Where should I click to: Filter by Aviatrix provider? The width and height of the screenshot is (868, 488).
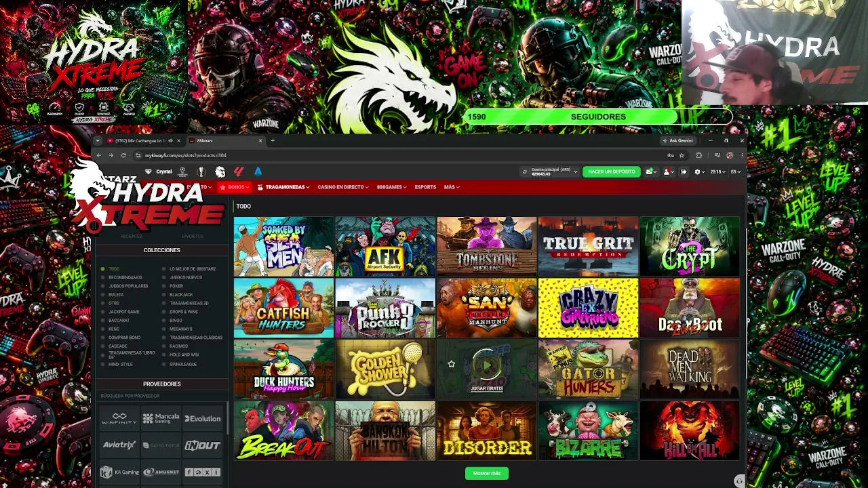tap(119, 445)
